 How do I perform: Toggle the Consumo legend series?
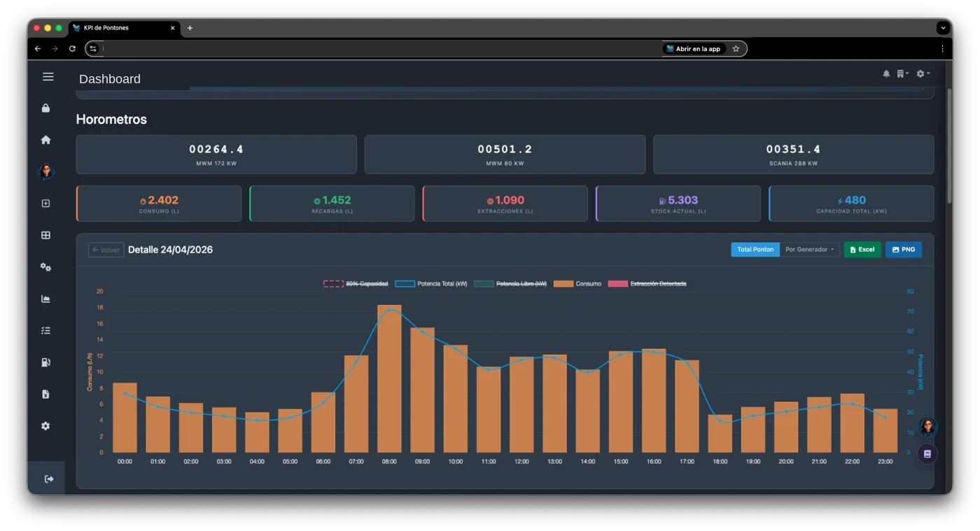tap(577, 283)
